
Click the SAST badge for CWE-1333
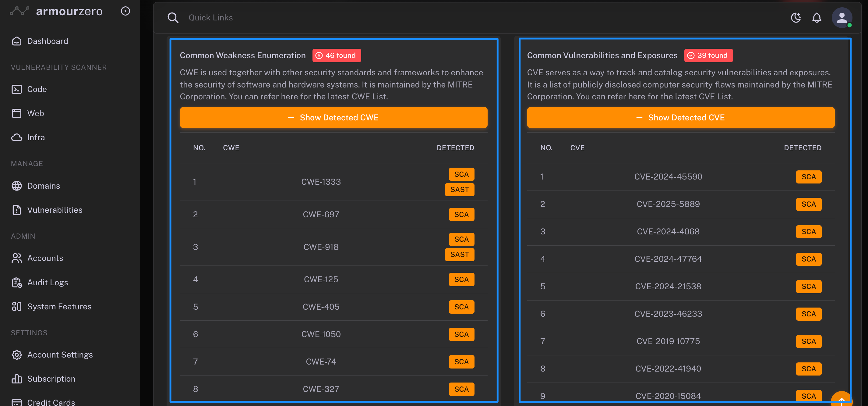[459, 190]
